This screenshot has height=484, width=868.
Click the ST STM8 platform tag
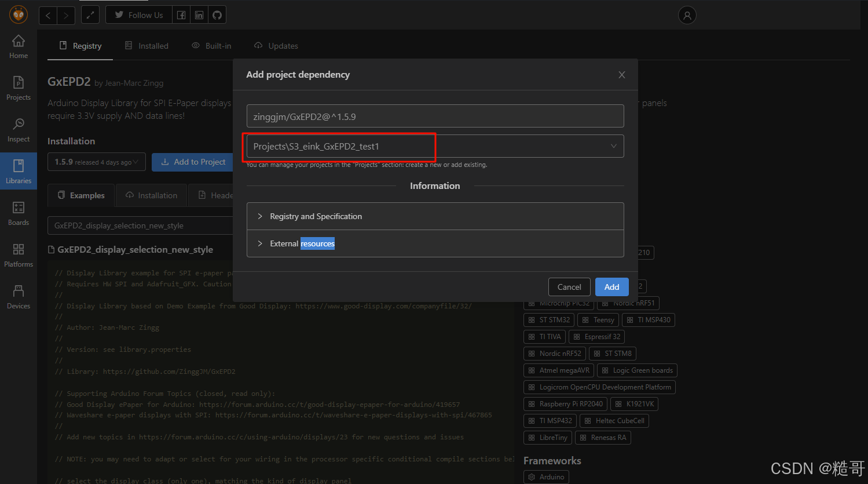tap(613, 354)
